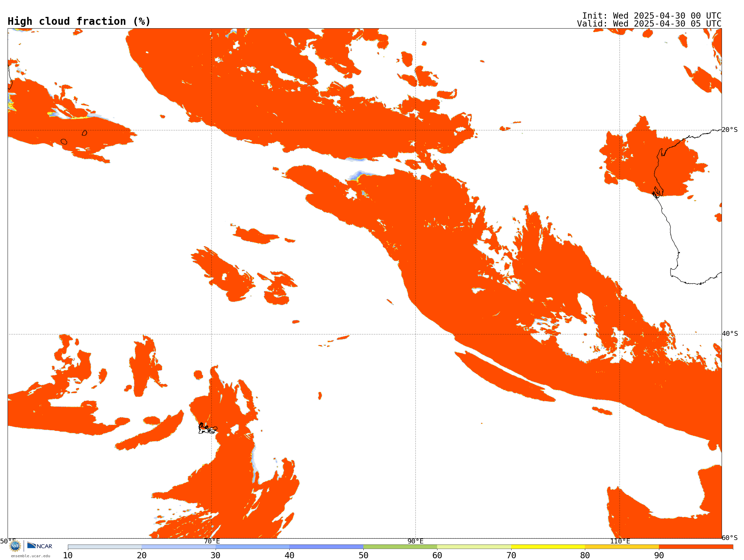The image size is (744, 560).
Task: Pick the 20-30 light blue colorbar segment
Action: point(178,547)
